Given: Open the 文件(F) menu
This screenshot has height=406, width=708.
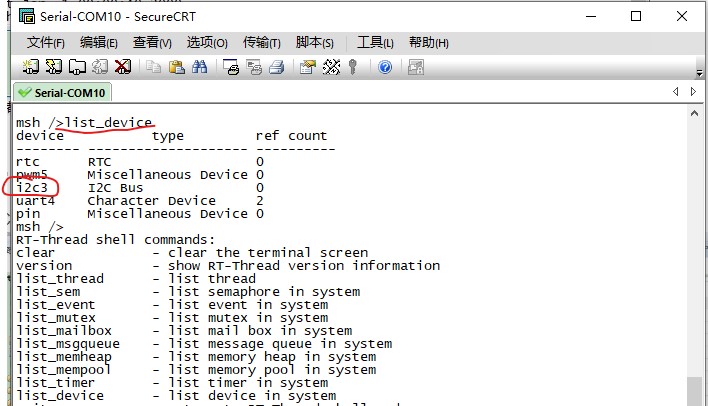Looking at the screenshot, I should tap(45, 42).
